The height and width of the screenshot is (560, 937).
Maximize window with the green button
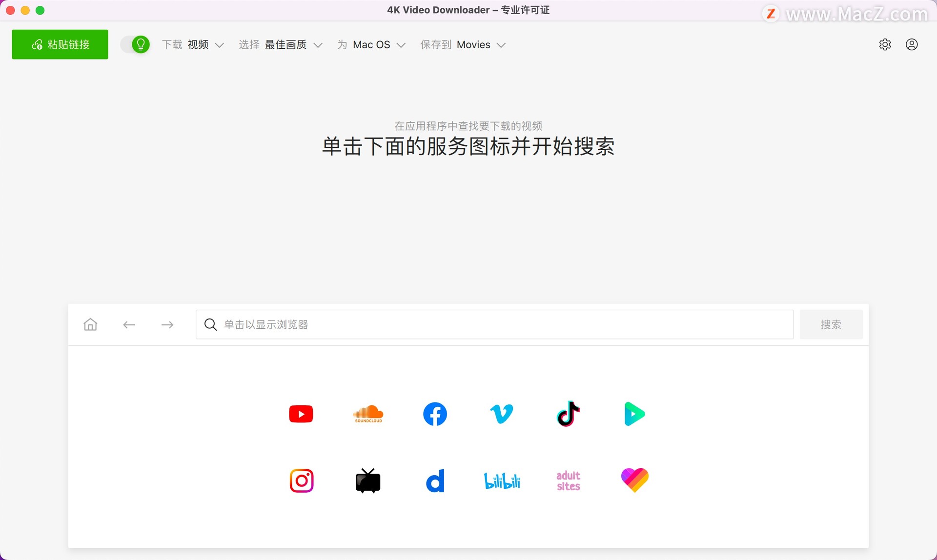(41, 10)
